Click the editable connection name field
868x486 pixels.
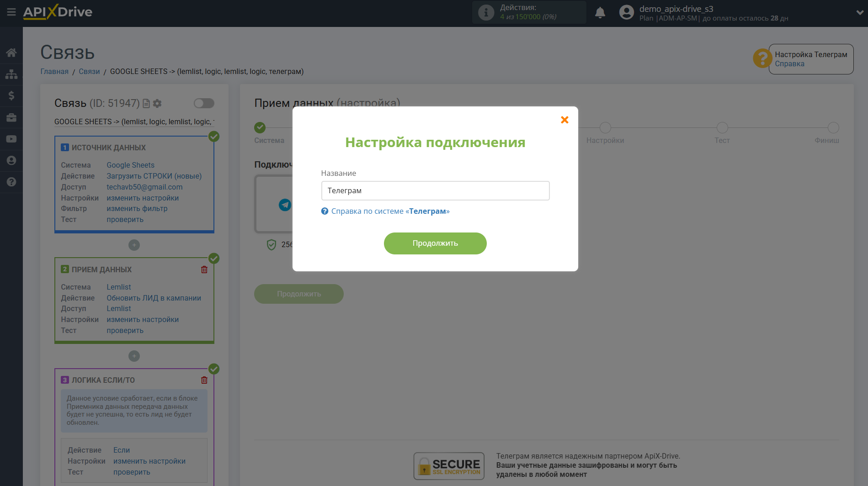click(x=134, y=122)
